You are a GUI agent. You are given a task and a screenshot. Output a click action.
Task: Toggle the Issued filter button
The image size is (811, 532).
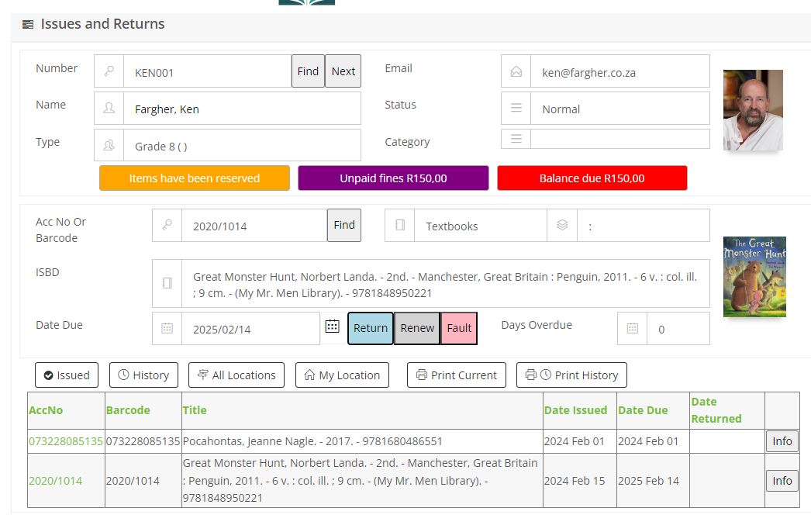67,375
